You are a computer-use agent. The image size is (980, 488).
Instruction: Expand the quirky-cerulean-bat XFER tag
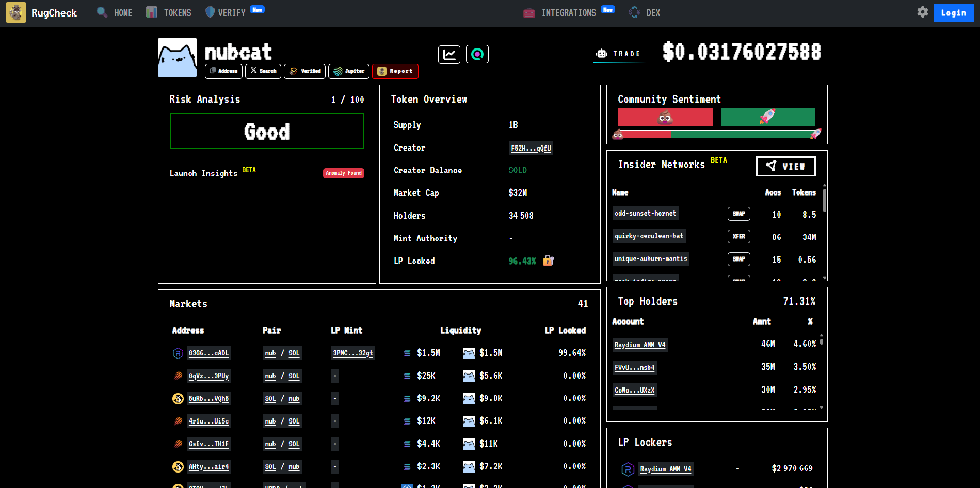[739, 236]
